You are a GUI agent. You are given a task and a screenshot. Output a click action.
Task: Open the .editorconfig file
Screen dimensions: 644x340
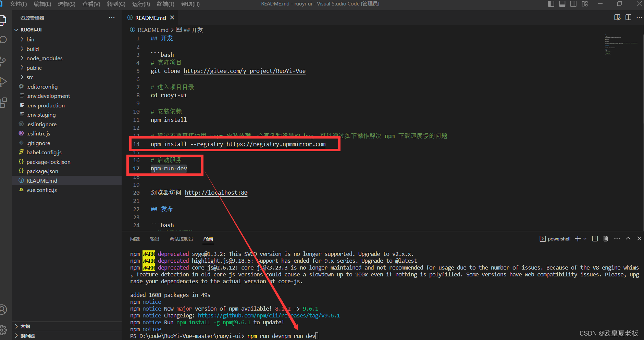point(67,87)
